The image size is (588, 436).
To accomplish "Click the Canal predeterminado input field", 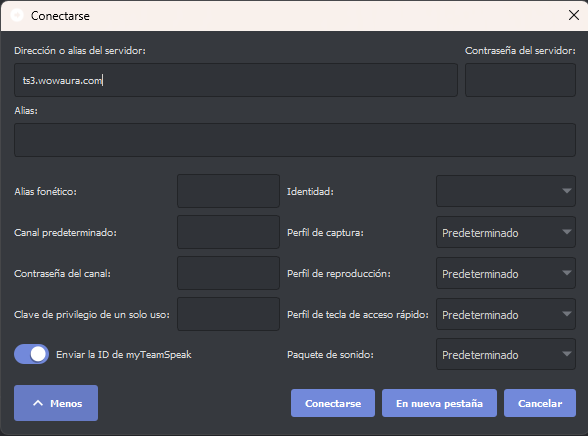I will tap(228, 232).
